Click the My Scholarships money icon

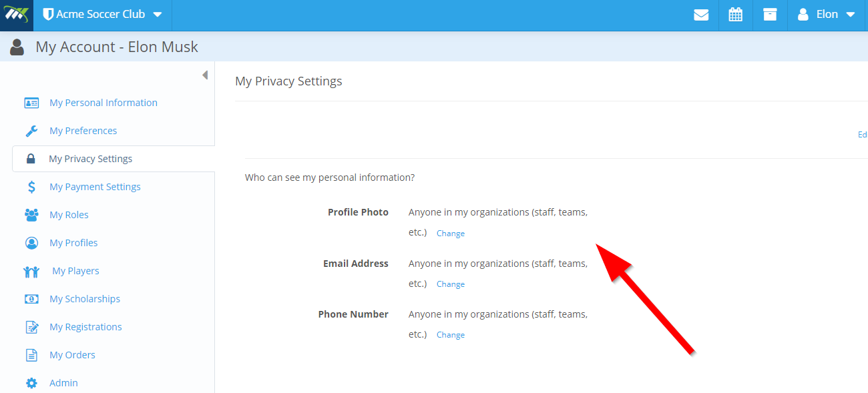coord(31,299)
